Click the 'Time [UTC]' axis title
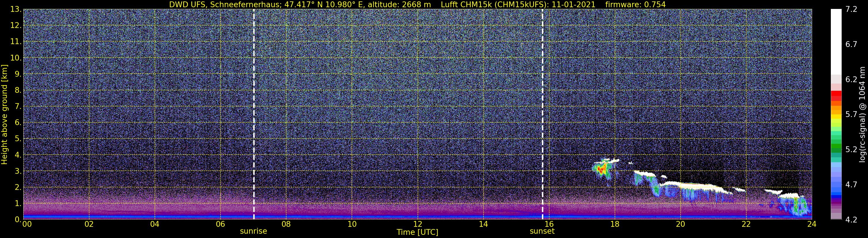Screen dimensions: 868x238 tap(417, 232)
